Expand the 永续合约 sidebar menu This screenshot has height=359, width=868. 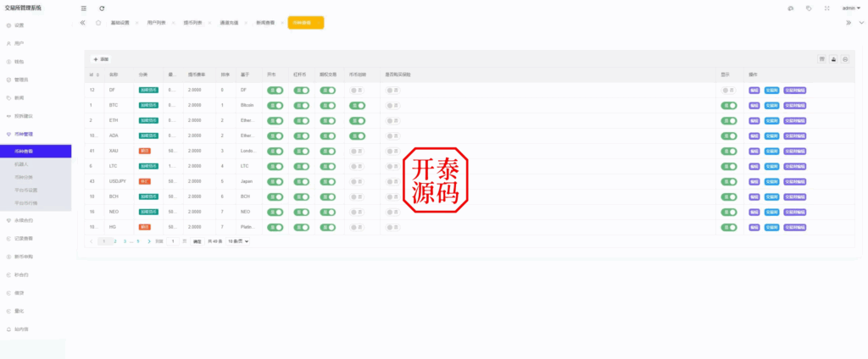tap(25, 220)
